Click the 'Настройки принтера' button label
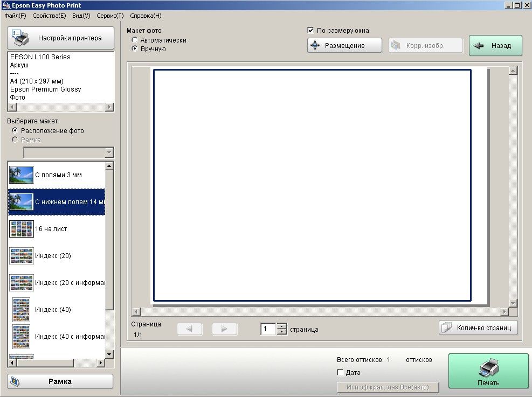Image resolution: width=532 pixels, height=397 pixels. pos(70,38)
